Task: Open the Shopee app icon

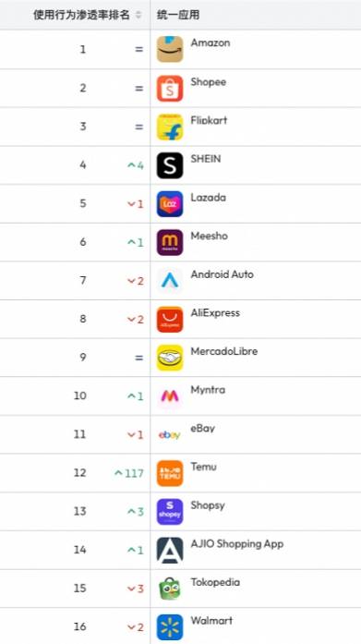Action: click(x=170, y=89)
